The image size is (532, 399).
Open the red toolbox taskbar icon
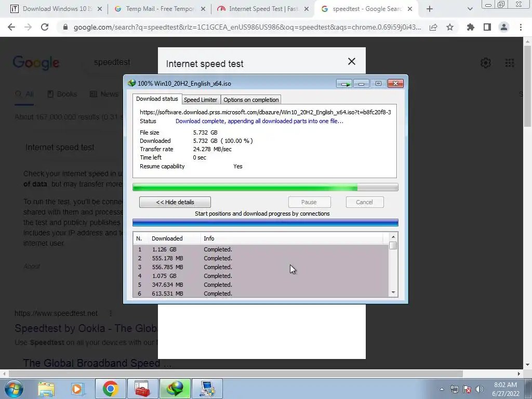pyautogui.click(x=142, y=389)
